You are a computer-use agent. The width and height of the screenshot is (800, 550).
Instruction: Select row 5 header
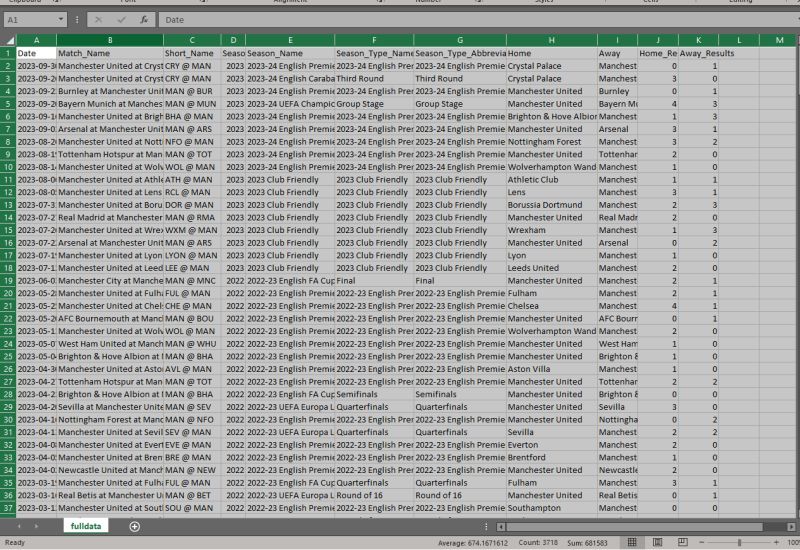(8, 104)
